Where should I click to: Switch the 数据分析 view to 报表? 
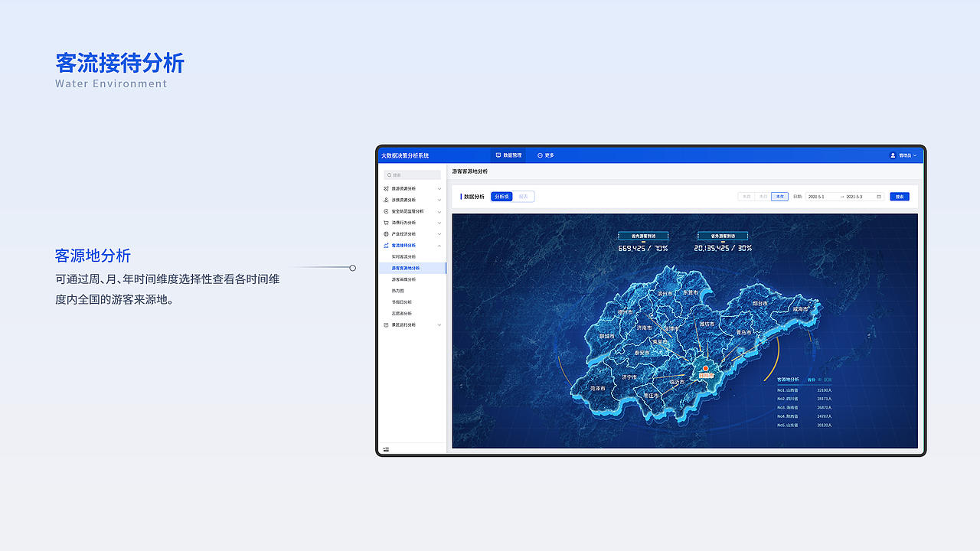524,196
